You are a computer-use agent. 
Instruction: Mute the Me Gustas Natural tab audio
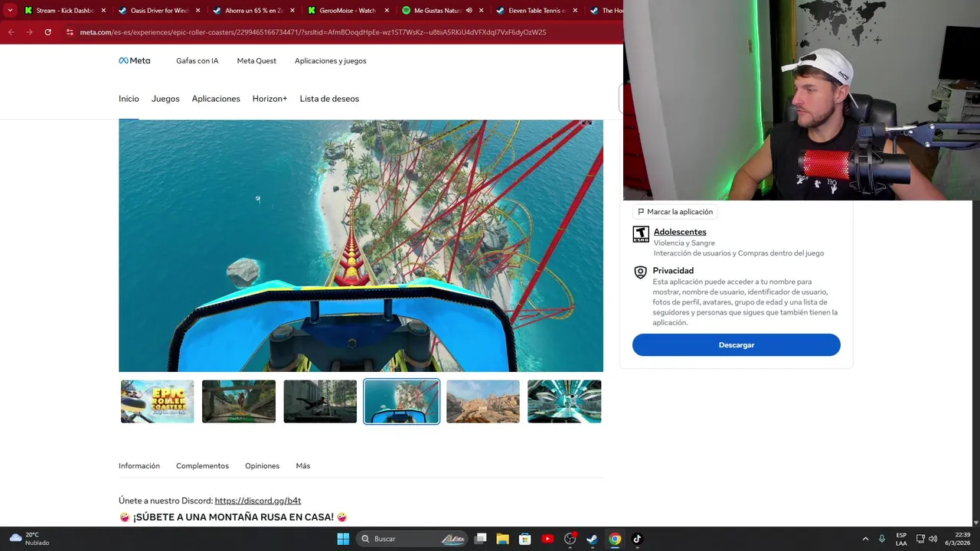(469, 11)
